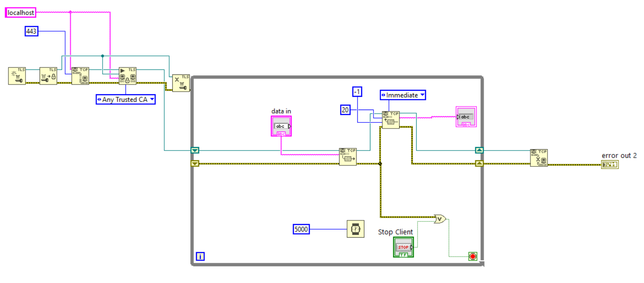Select the OR logic gate
Viewport: 644px width, 283px height.
[439, 218]
